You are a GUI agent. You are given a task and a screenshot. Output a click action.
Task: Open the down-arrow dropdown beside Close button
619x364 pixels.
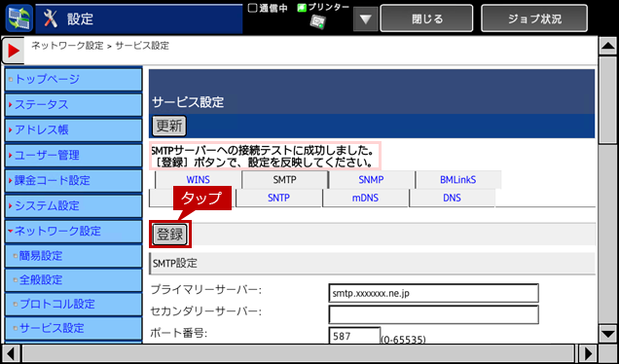(366, 18)
